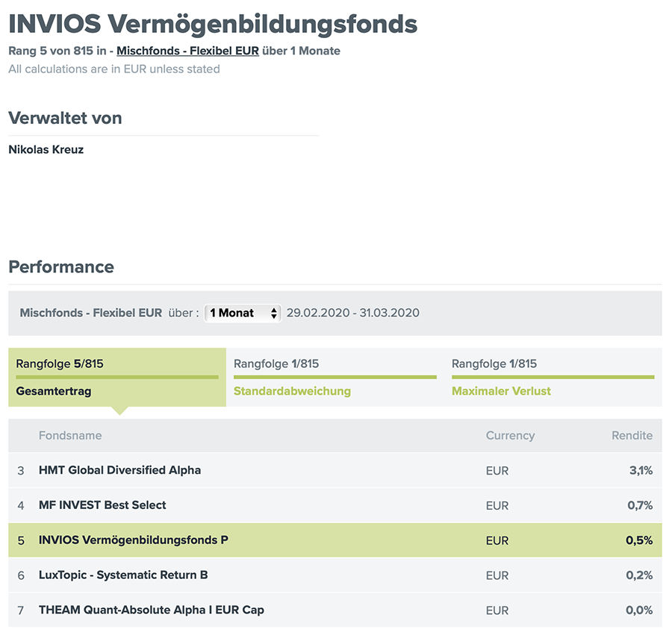Open fund LuxTopic - Systematic Return B

(x=123, y=575)
